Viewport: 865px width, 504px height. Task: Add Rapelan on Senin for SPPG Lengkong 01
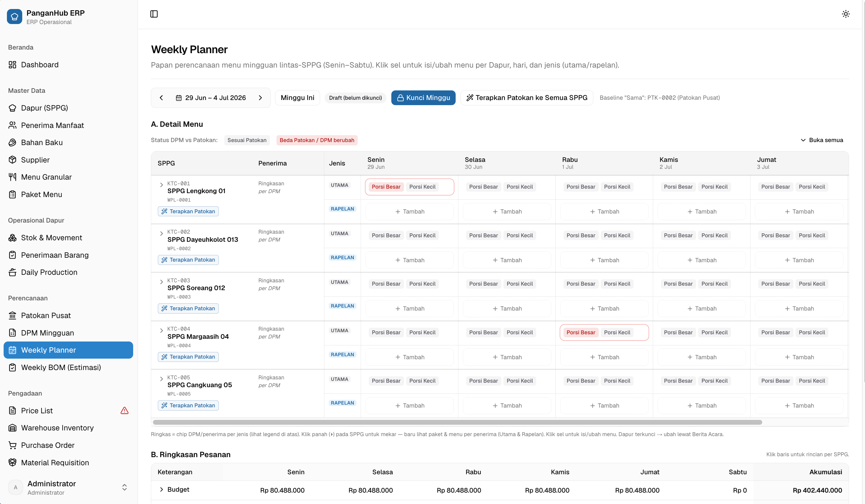click(409, 212)
